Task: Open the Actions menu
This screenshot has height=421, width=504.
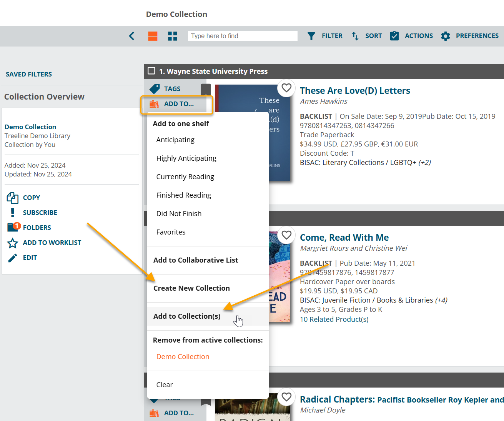Action: 411,36
